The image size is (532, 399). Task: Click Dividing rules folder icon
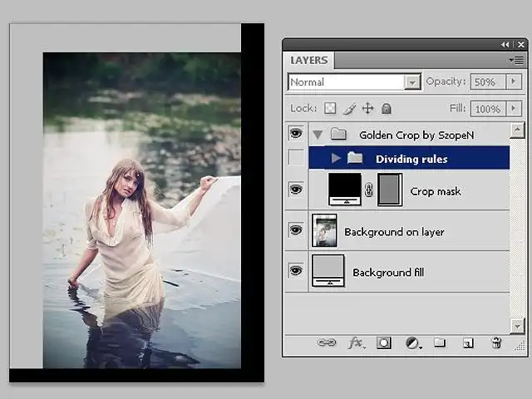click(x=355, y=158)
